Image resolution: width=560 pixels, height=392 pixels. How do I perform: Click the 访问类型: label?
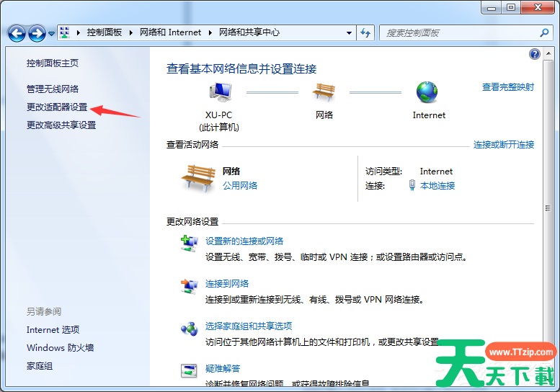383,171
